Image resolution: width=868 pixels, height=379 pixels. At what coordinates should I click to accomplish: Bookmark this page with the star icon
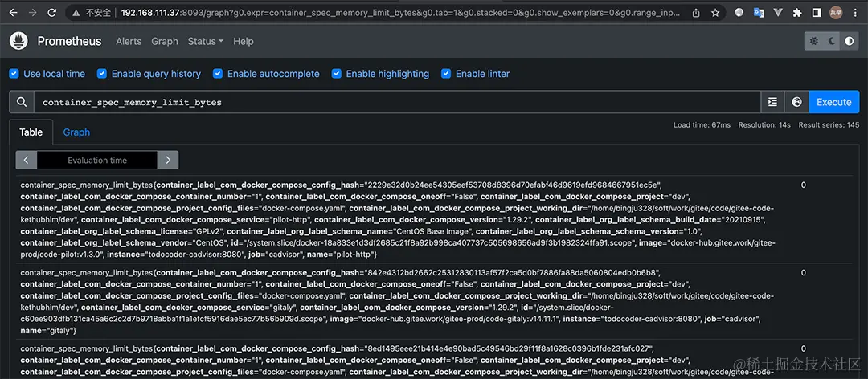[715, 12]
